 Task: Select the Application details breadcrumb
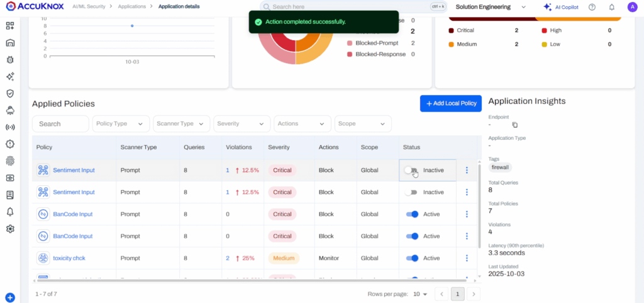[179, 6]
